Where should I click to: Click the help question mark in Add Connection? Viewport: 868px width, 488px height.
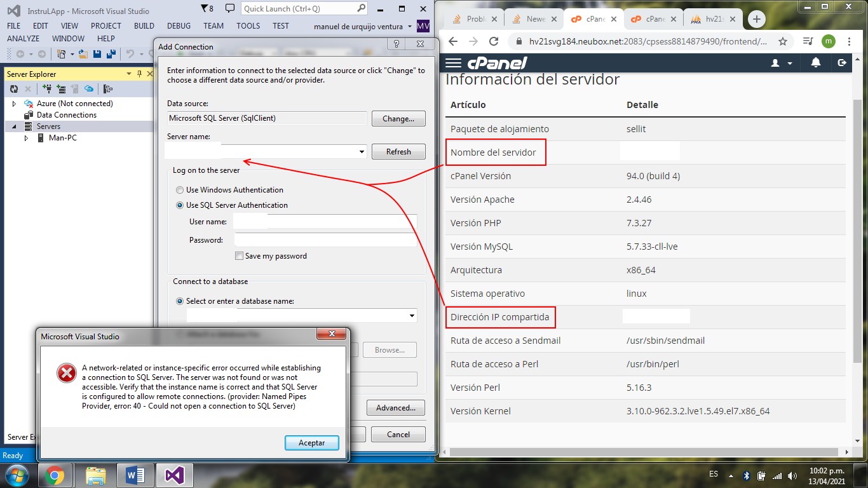point(397,44)
